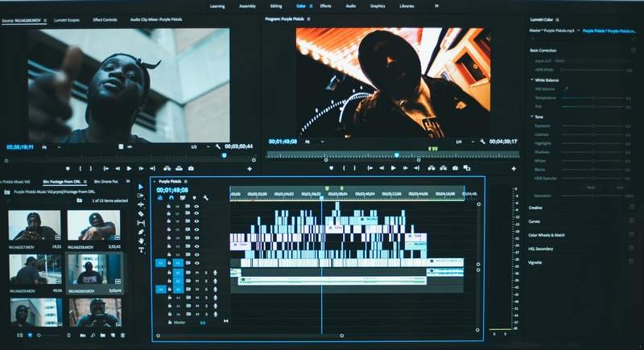The height and width of the screenshot is (350, 644).
Task: Open Program monitor Button Editor plus
Action: tap(514, 168)
